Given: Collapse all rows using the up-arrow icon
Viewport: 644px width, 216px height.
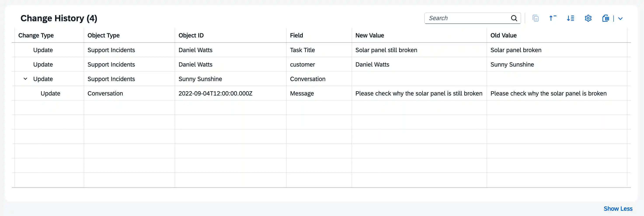Looking at the screenshot, I should click(x=553, y=18).
